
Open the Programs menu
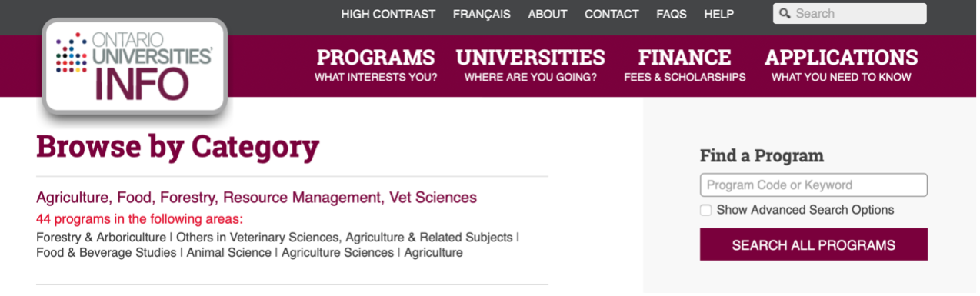375,65
